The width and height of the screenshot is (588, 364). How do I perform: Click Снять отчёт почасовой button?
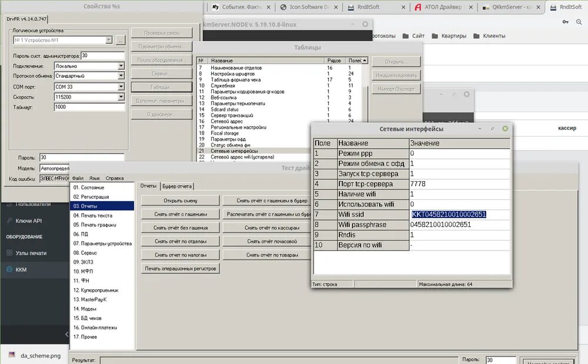coord(267,242)
